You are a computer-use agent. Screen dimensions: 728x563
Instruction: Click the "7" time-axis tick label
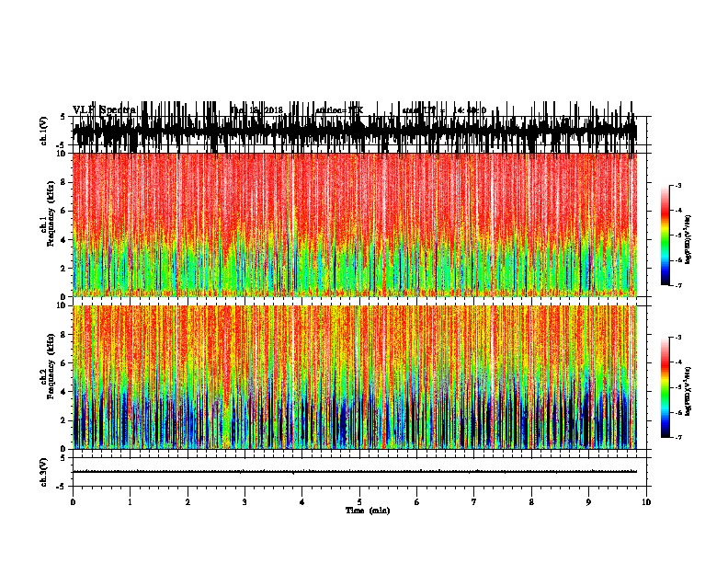474,502
